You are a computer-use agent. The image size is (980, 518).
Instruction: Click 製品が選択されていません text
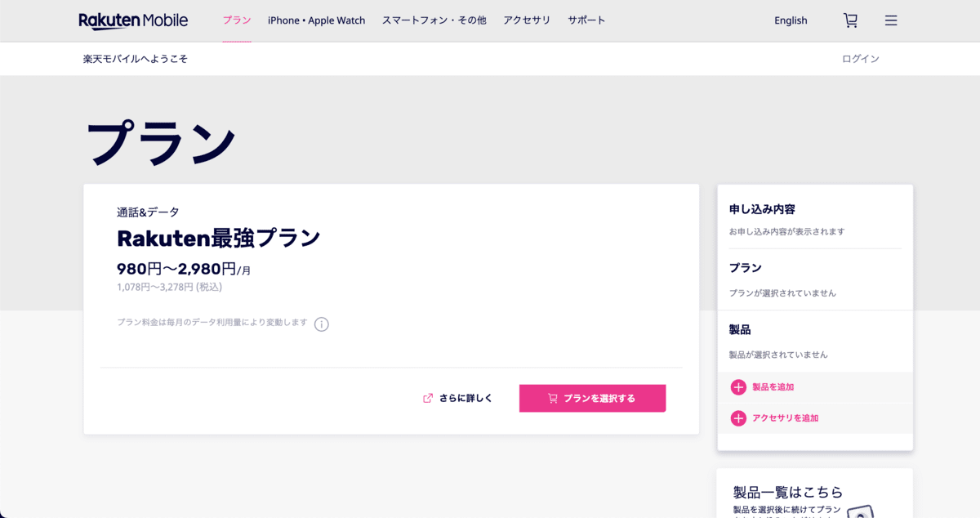(778, 355)
